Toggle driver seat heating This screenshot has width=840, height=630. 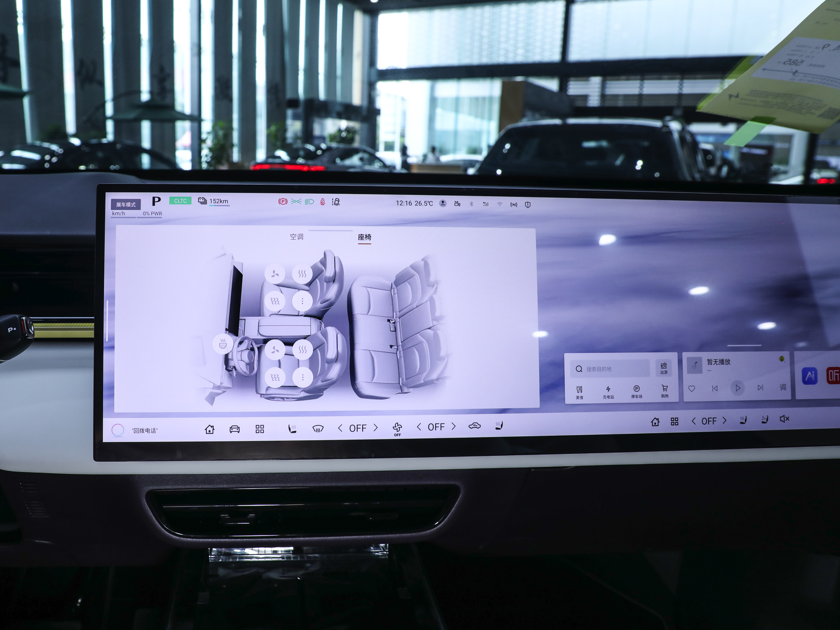tap(302, 350)
